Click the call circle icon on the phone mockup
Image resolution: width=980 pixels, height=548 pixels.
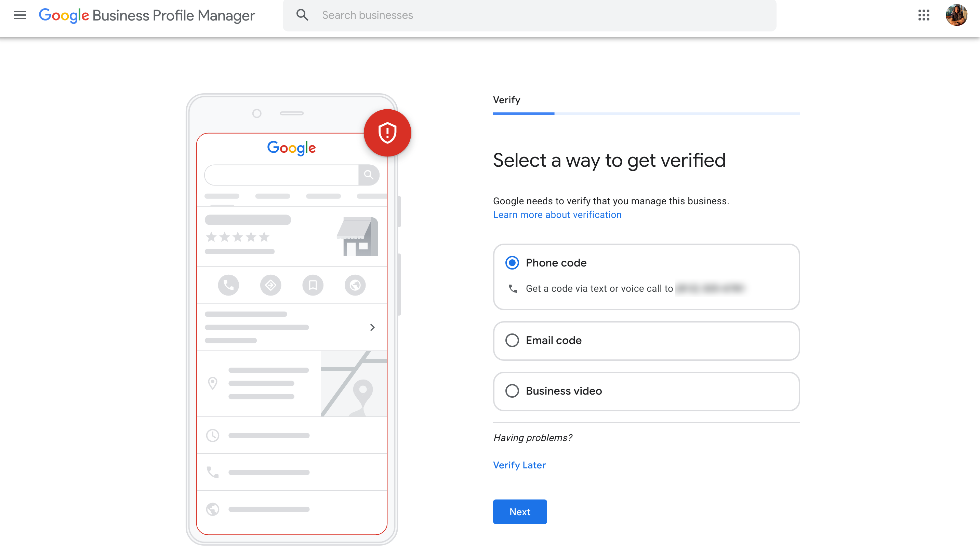coord(228,285)
